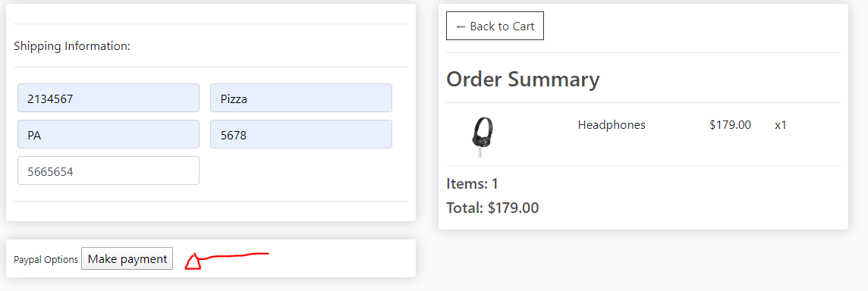Click the Items: 1 summary line
868x291 pixels.
[472, 183]
